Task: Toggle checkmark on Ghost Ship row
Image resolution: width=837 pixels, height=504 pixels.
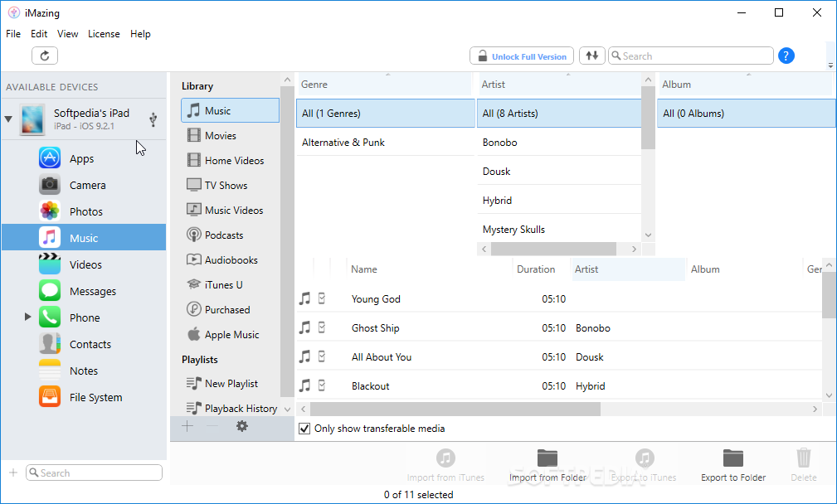Action: [322, 327]
